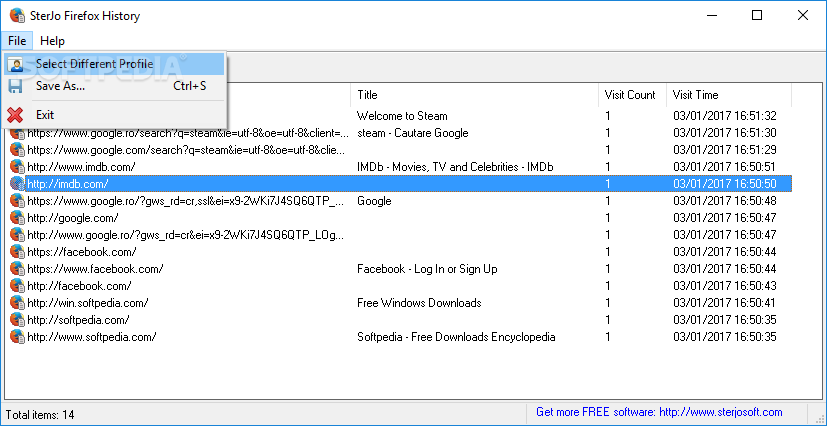This screenshot has height=426, width=827.
Task: Maximize the SterJo Firefox History window
Action: click(x=757, y=15)
